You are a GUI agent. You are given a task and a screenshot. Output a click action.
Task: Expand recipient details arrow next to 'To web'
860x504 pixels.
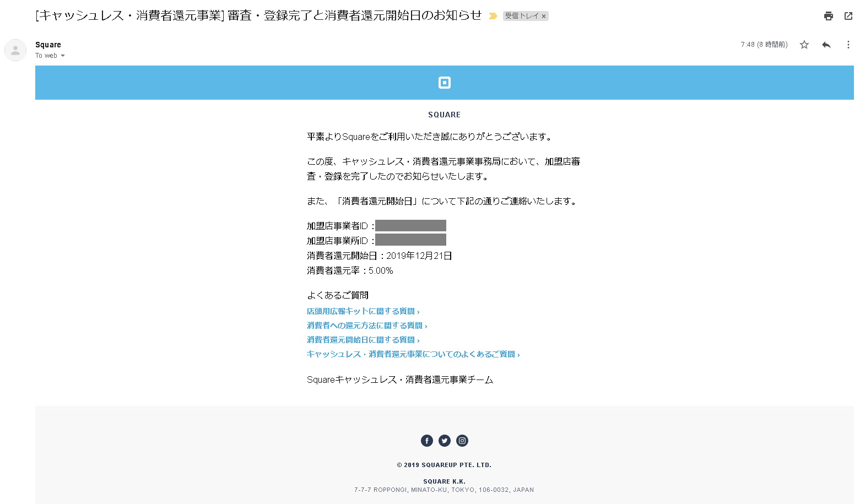tap(63, 56)
